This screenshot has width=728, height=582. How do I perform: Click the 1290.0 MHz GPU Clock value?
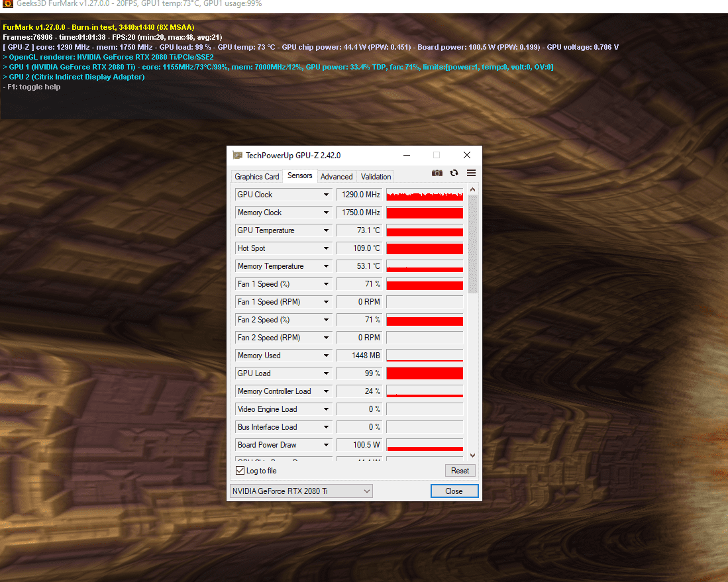coord(359,195)
